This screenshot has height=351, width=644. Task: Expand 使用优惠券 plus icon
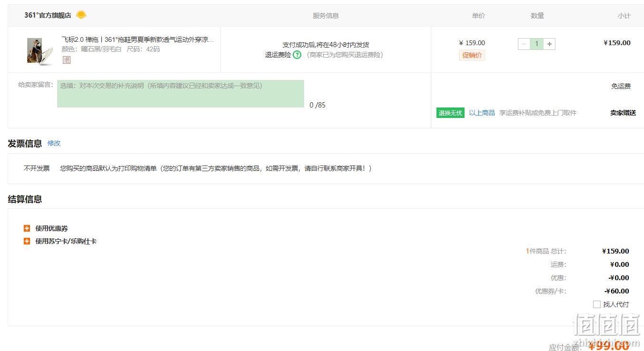27,228
